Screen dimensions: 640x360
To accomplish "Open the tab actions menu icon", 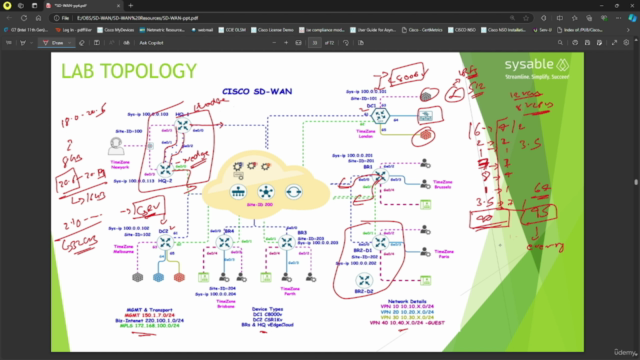I will 34,6.
